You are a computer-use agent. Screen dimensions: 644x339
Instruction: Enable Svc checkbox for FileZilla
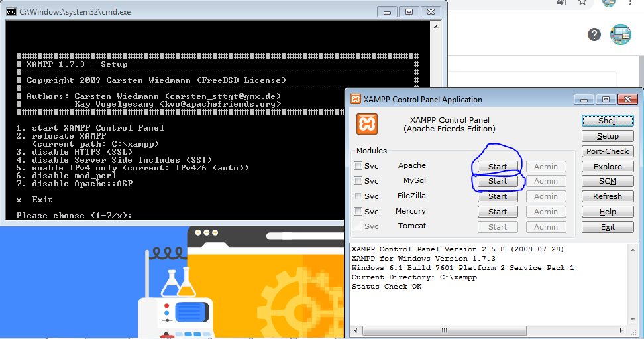click(x=358, y=196)
